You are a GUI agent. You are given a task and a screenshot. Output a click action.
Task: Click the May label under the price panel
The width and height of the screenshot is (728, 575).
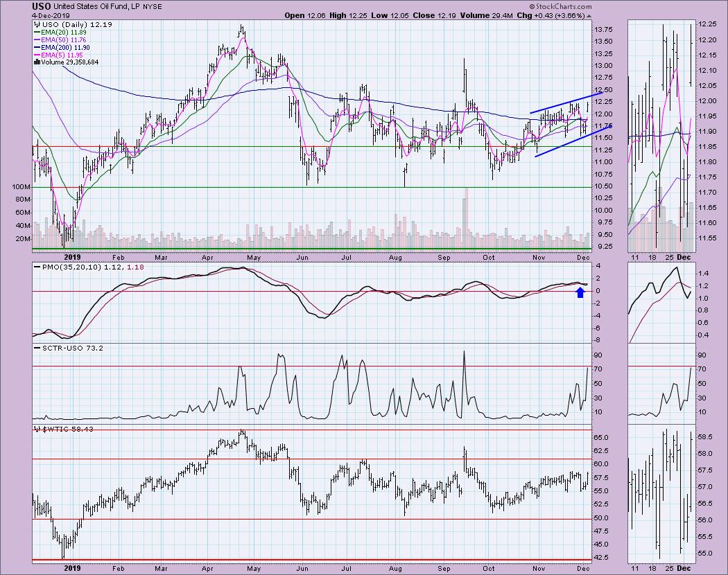(x=254, y=257)
